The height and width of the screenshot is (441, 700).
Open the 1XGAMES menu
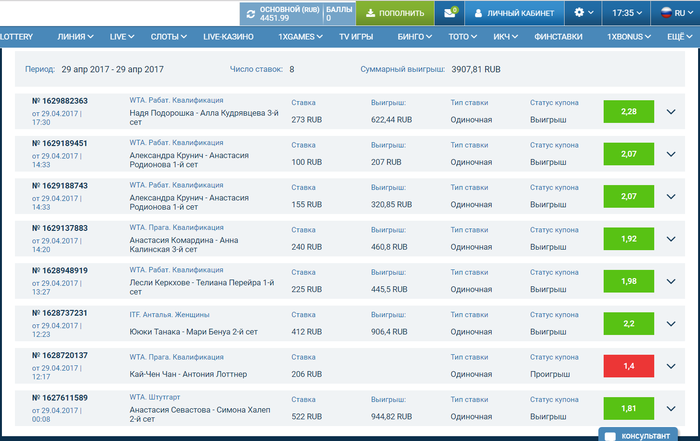[300, 37]
